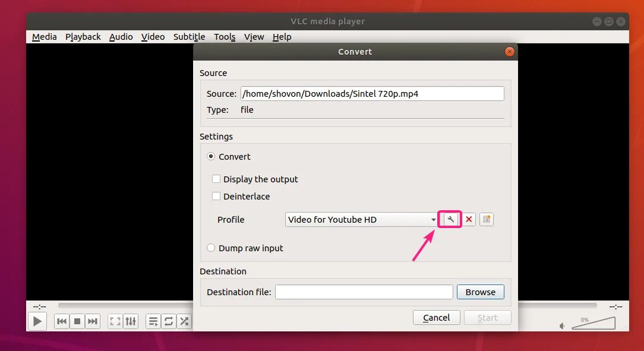Toggle loop repeat mode icon
The height and width of the screenshot is (351, 644).
[168, 321]
